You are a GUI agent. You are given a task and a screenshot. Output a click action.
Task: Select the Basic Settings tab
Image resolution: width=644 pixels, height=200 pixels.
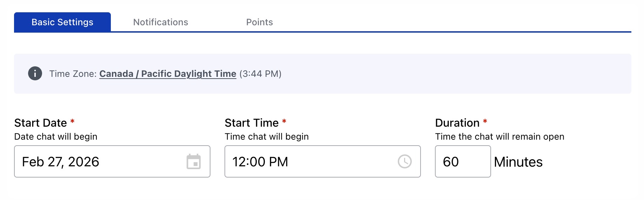tap(62, 22)
